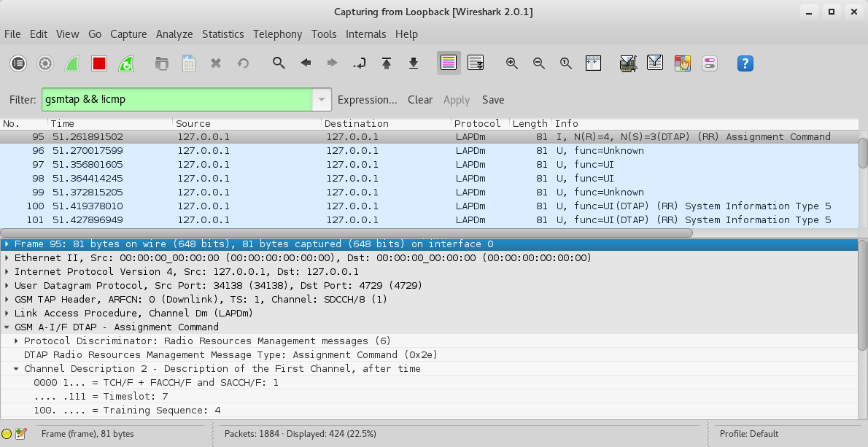Select packet number 97 row
The width and height of the screenshot is (868, 447).
pos(429,164)
